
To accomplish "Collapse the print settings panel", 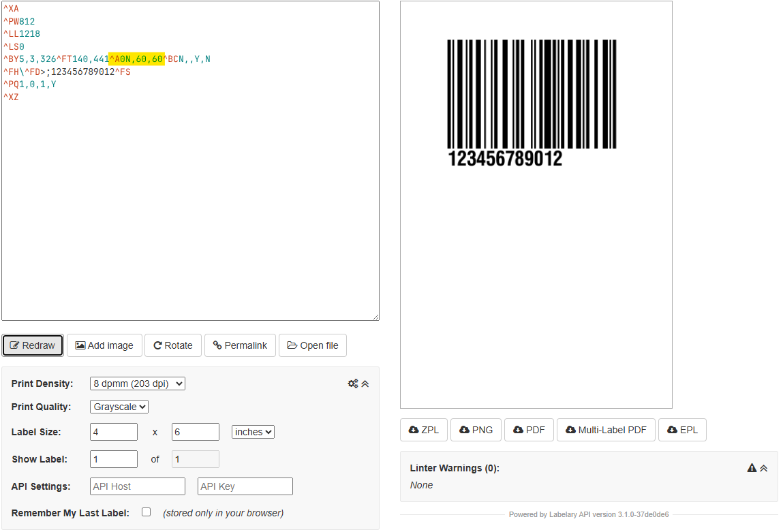I will tap(364, 384).
